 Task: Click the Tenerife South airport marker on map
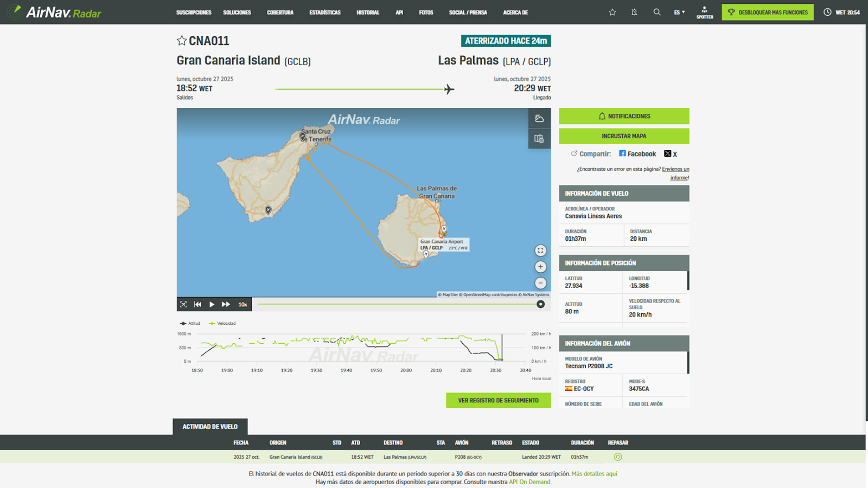(x=268, y=210)
